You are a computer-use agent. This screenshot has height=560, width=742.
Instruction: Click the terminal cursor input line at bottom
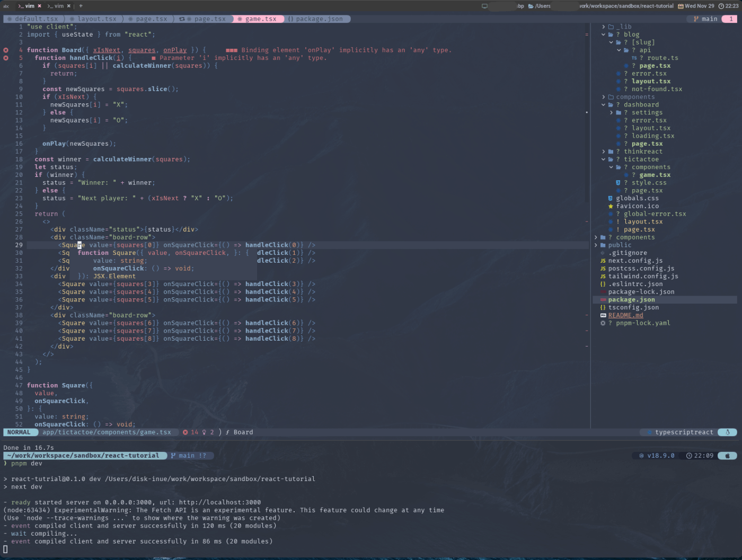pyautogui.click(x=5, y=549)
